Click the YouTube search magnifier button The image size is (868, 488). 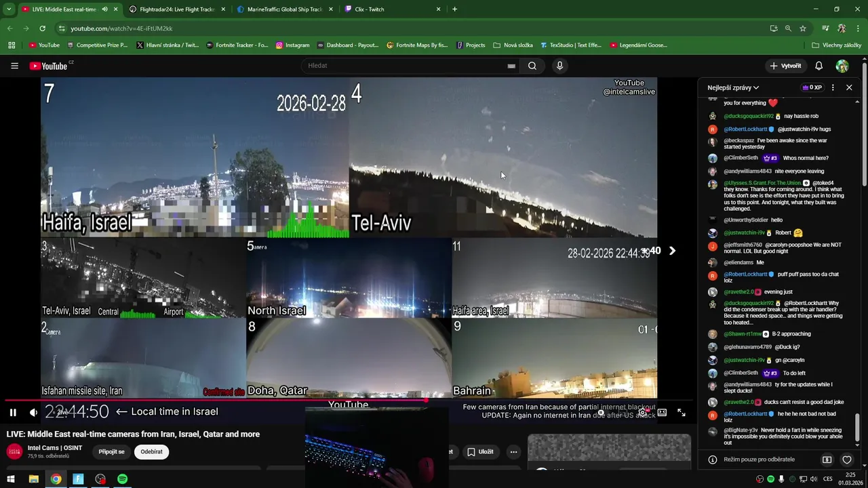pyautogui.click(x=532, y=66)
